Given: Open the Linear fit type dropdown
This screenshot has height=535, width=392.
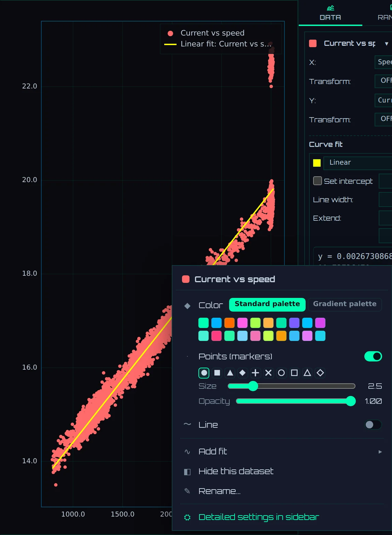Looking at the screenshot, I should [358, 163].
